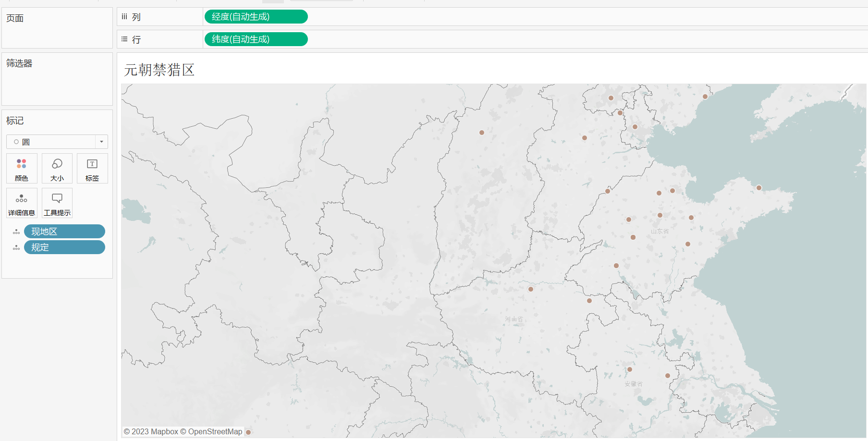Click the 列 columns shelf icon
868x441 pixels.
(x=124, y=17)
